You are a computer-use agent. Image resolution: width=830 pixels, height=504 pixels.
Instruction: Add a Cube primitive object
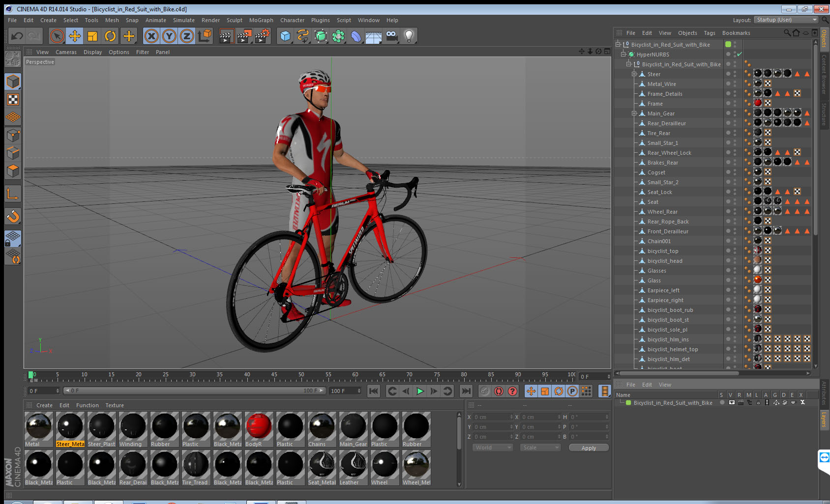pos(285,36)
